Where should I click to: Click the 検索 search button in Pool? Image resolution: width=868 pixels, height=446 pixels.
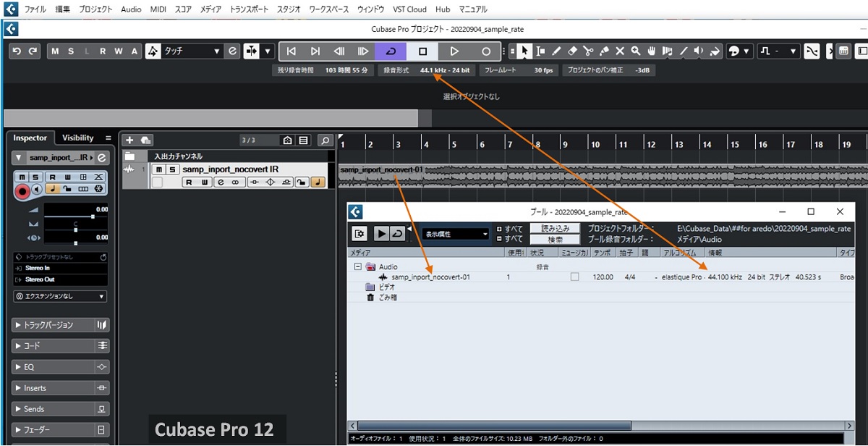click(556, 240)
